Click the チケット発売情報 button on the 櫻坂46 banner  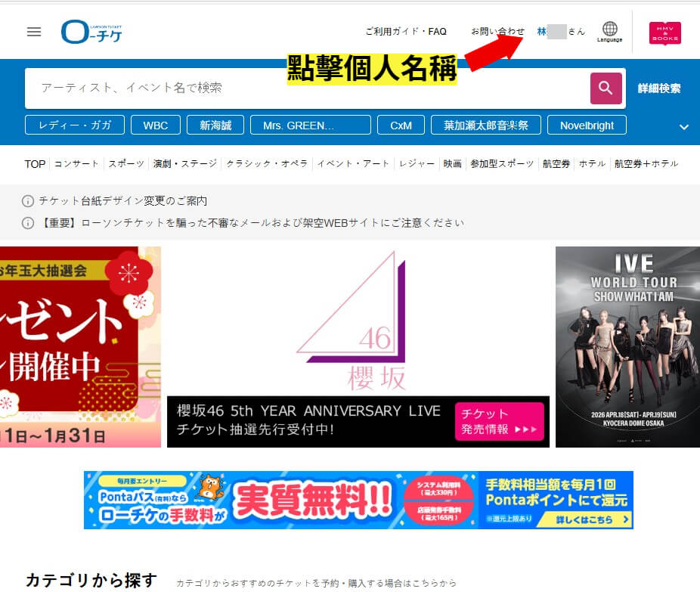500,422
